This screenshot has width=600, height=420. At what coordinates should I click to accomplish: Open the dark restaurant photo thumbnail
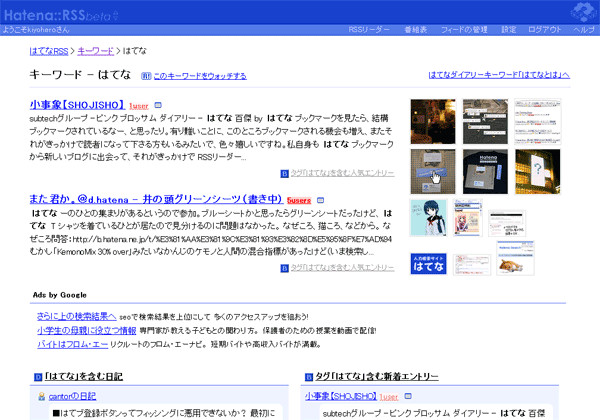click(433, 122)
